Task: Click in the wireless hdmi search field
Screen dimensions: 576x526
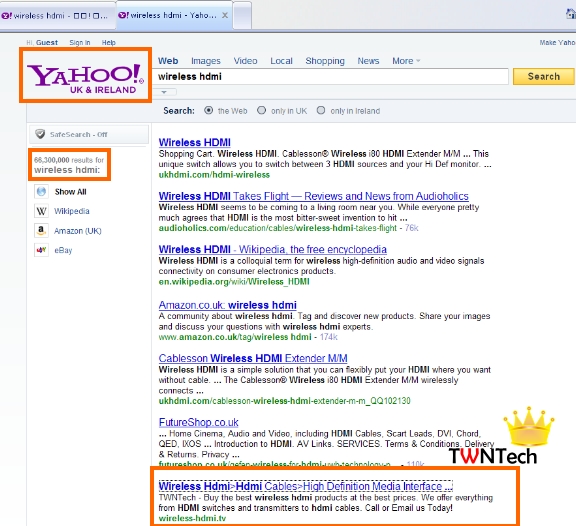Action: (331, 76)
